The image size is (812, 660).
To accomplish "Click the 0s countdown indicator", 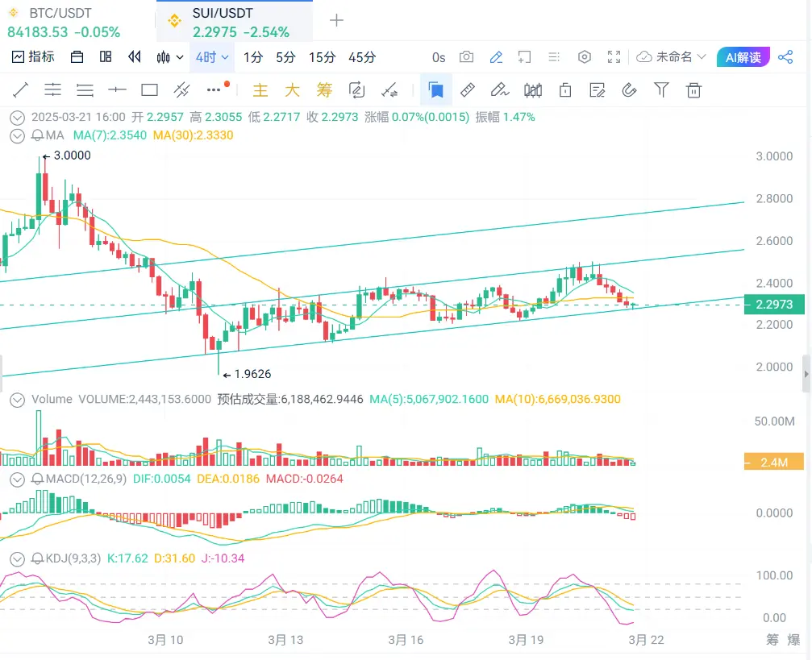I will tap(439, 57).
